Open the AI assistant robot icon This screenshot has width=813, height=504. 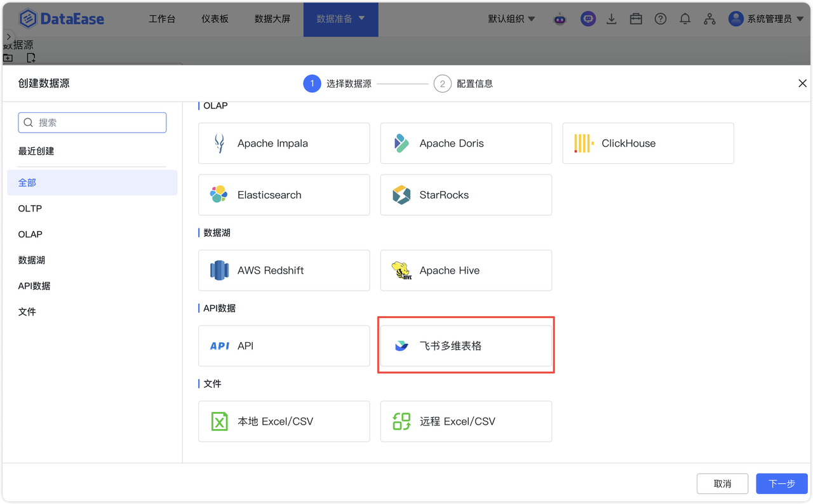(x=560, y=19)
